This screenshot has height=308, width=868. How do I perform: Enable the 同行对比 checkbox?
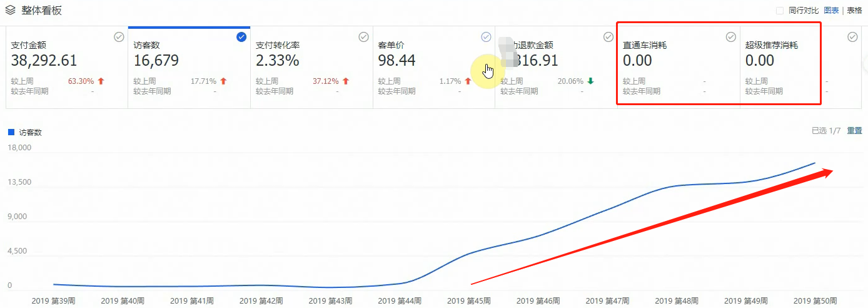click(779, 11)
